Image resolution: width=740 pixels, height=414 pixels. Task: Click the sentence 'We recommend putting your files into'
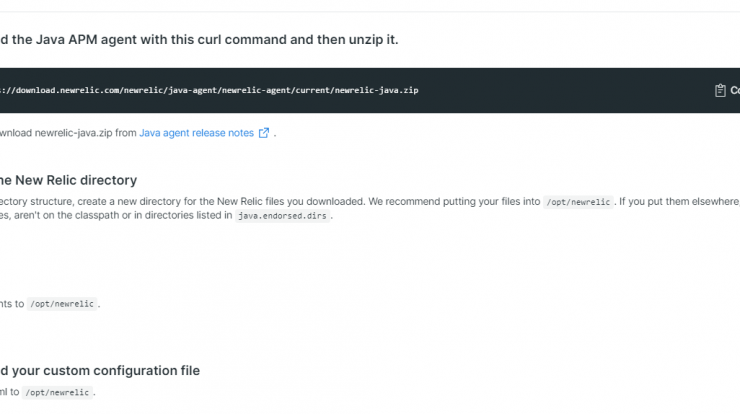point(454,202)
